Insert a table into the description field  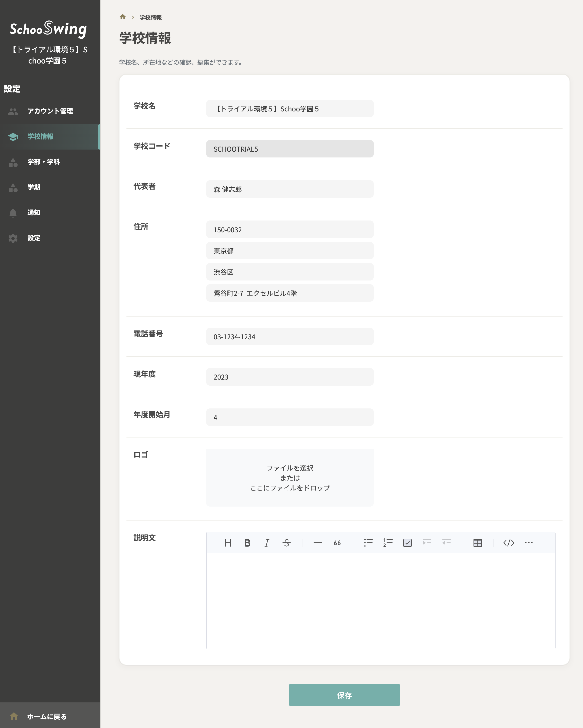tap(477, 543)
